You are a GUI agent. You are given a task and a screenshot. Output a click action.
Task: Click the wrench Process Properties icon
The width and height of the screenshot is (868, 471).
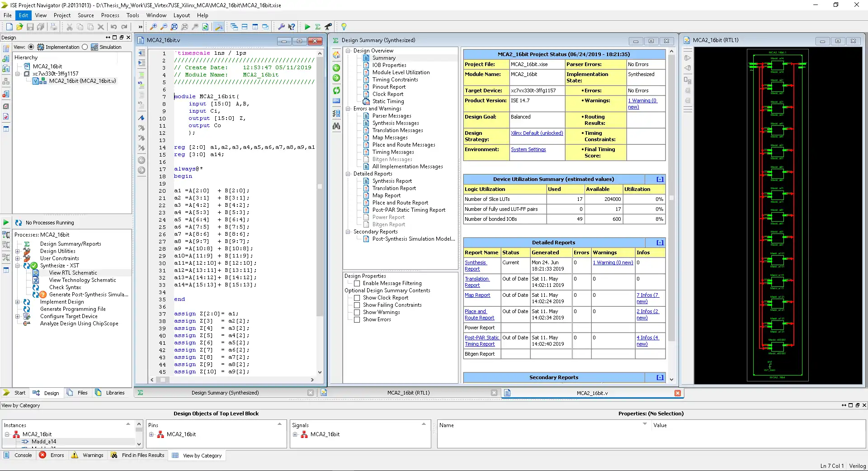[x=281, y=27]
